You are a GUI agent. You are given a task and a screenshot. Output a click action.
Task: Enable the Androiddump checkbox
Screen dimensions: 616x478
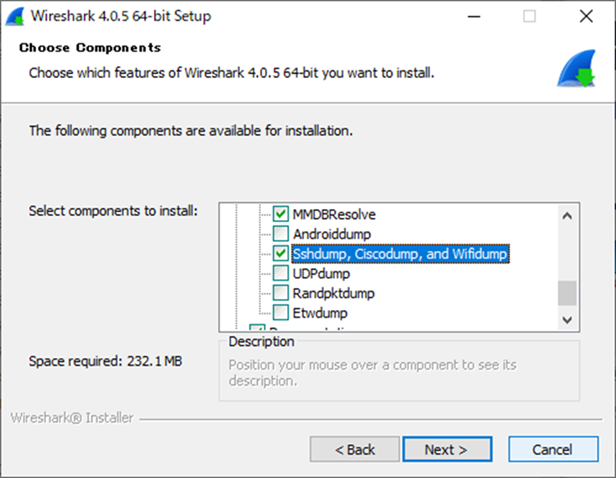coord(281,235)
